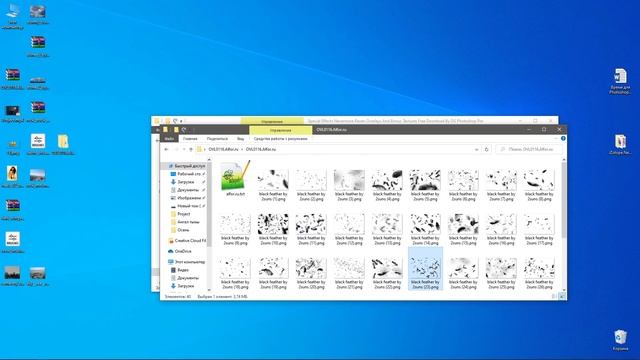Viewport: 640px width, 360px height.
Task: Open Средства работы с рисунками tab
Action: click(x=280, y=139)
